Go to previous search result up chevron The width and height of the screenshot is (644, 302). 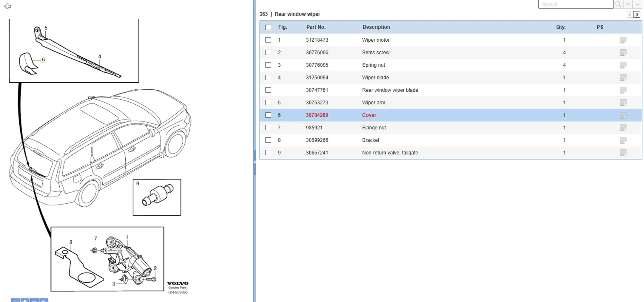pyautogui.click(x=628, y=4)
